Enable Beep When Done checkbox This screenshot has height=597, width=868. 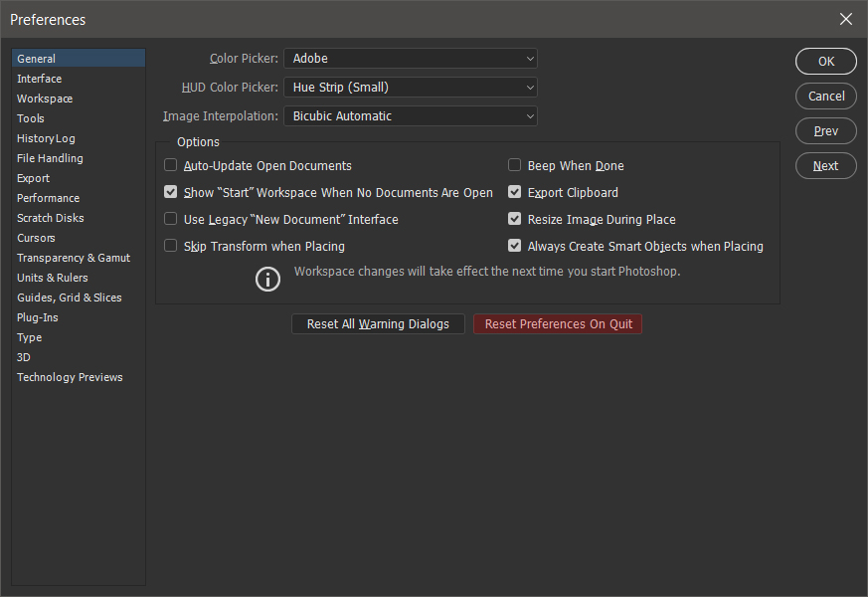[514, 165]
